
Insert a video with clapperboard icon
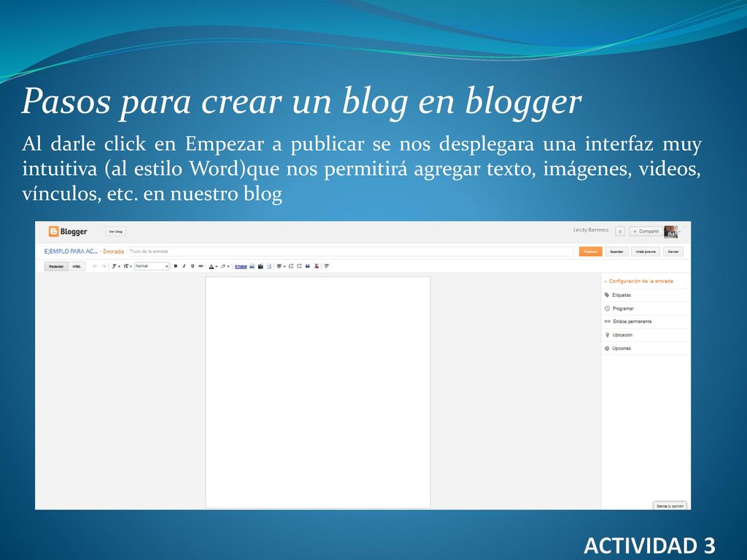260,266
